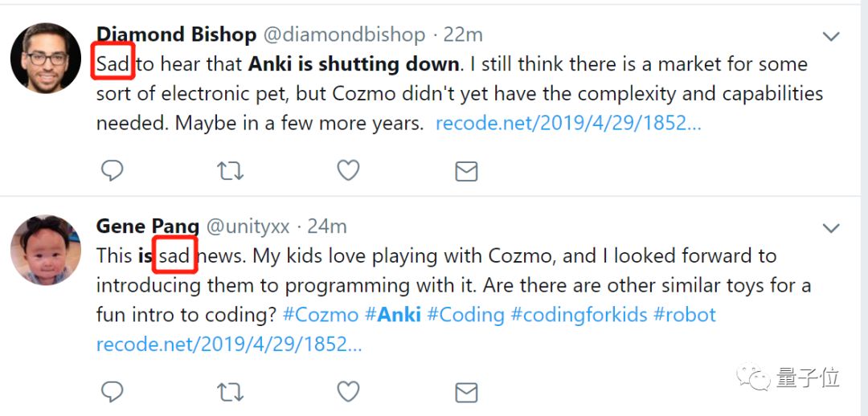Viewport: 868px width, 416px height.
Task: Click the #robot hashtag
Action: [684, 314]
